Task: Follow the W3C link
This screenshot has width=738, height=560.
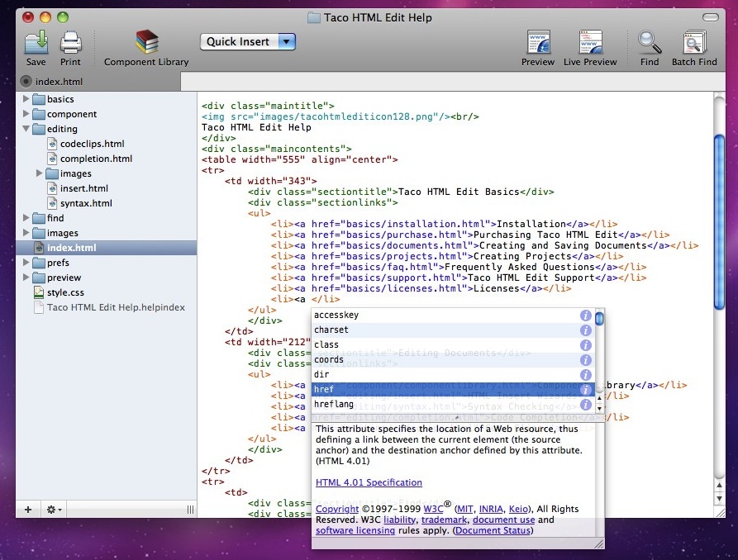Action: tap(434, 509)
